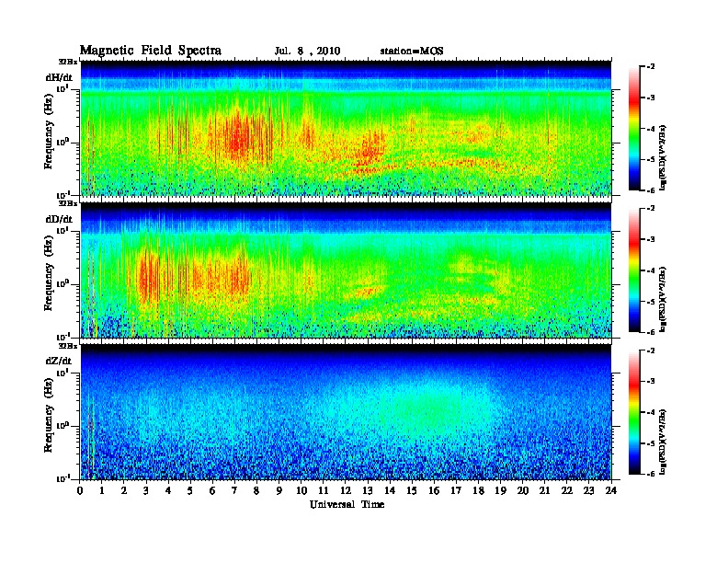The image size is (728, 563).
Task: Click the color bar beside the dH/dt panel
Action: click(634, 129)
